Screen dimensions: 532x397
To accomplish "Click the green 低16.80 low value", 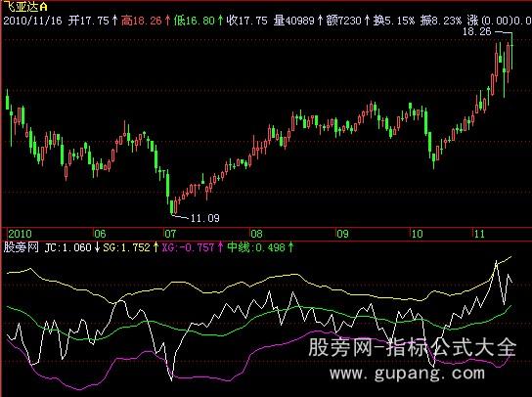I will tap(195, 21).
